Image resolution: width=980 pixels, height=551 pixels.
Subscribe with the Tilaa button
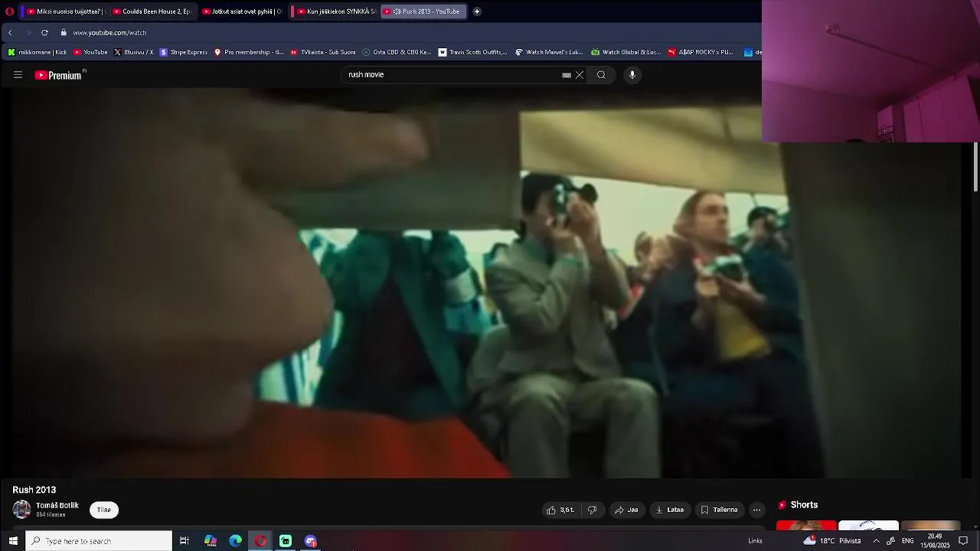tap(104, 510)
